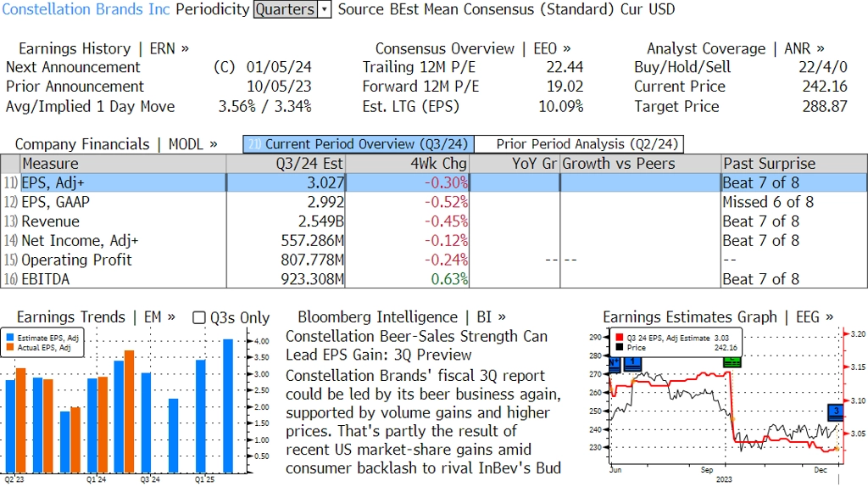Click the Q3/24 Est column header
Image resolution: width=868 pixels, height=487 pixels.
pos(285,164)
